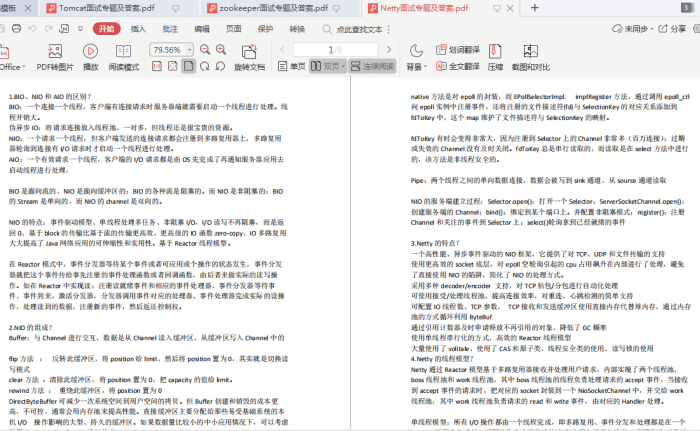The image size is (700, 431).
Task: Click the 背景 moon night mode icon
Action: point(416,51)
